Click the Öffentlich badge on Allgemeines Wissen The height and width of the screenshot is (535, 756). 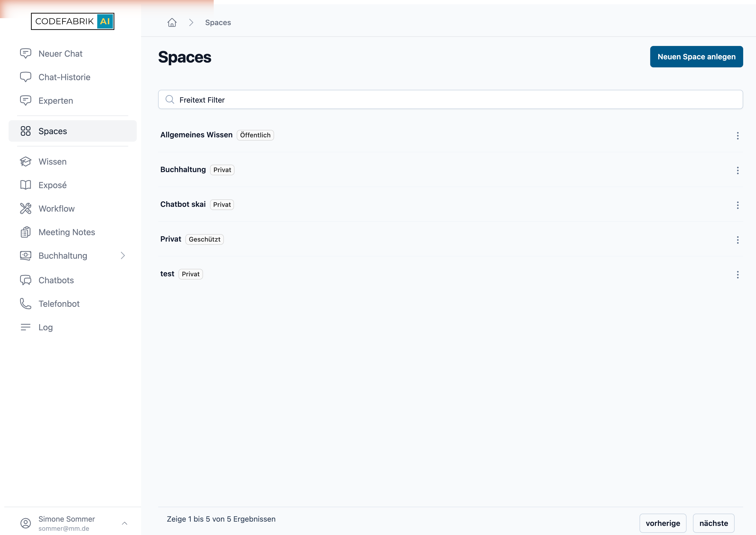[x=255, y=135]
